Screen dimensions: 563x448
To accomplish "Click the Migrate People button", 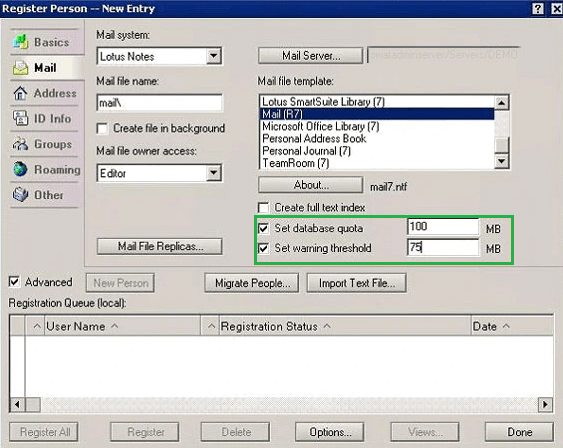I will [252, 283].
